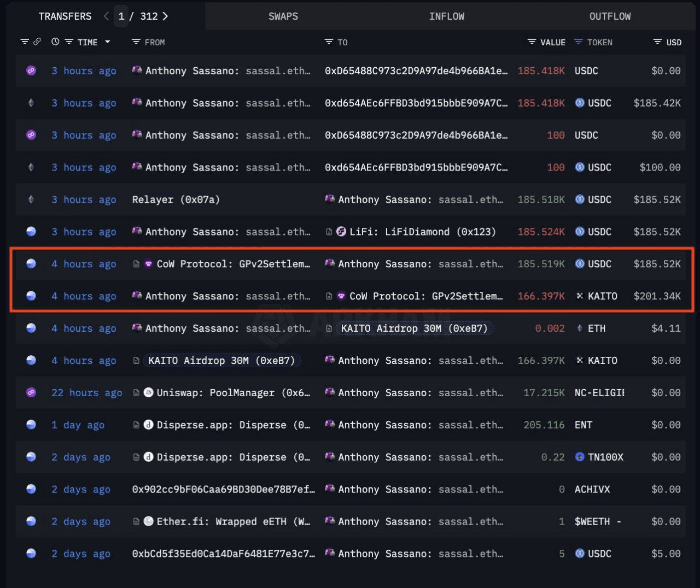Open LiFi: LiFiDiamond (0x123) address
The height and width of the screenshot is (588, 700).
[x=423, y=232]
